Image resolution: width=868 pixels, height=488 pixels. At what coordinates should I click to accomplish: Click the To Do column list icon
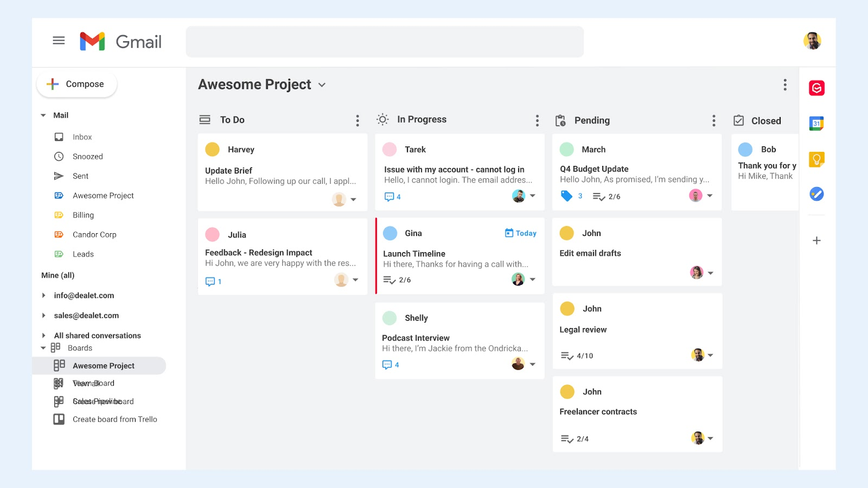pyautogui.click(x=205, y=120)
